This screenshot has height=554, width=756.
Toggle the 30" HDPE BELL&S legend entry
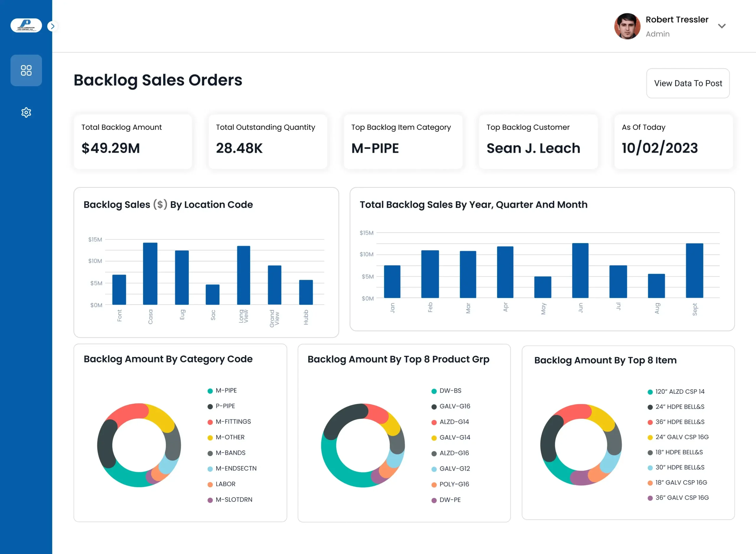click(676, 467)
